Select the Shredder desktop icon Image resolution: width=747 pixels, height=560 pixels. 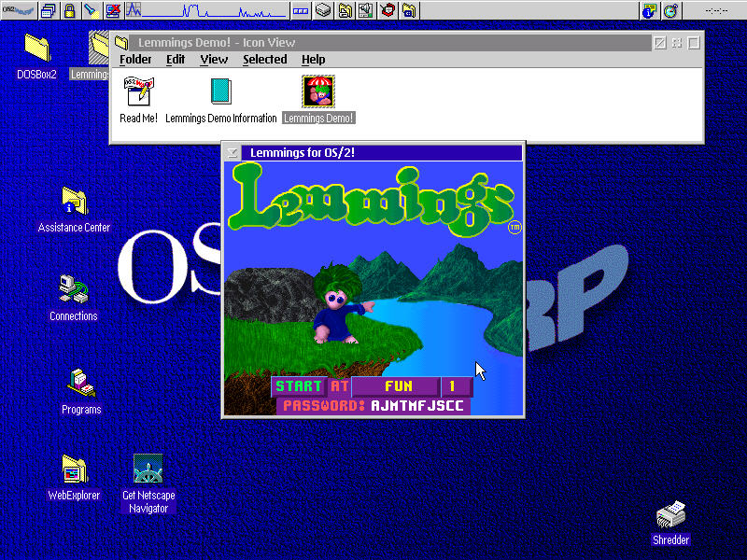coord(670,523)
